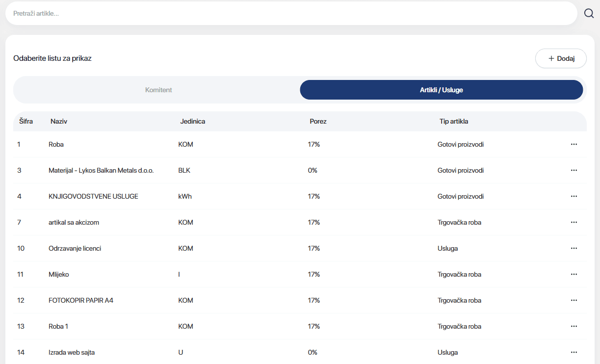Open options for Materijal - Lykos Balkan Metals
Viewport: 600px width, 364px height.
[x=574, y=170]
